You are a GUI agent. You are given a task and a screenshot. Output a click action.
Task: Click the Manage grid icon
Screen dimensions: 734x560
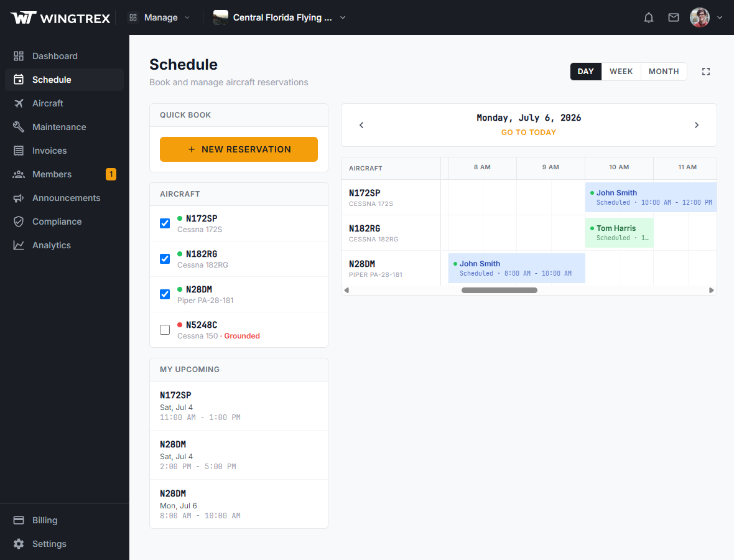tap(133, 18)
